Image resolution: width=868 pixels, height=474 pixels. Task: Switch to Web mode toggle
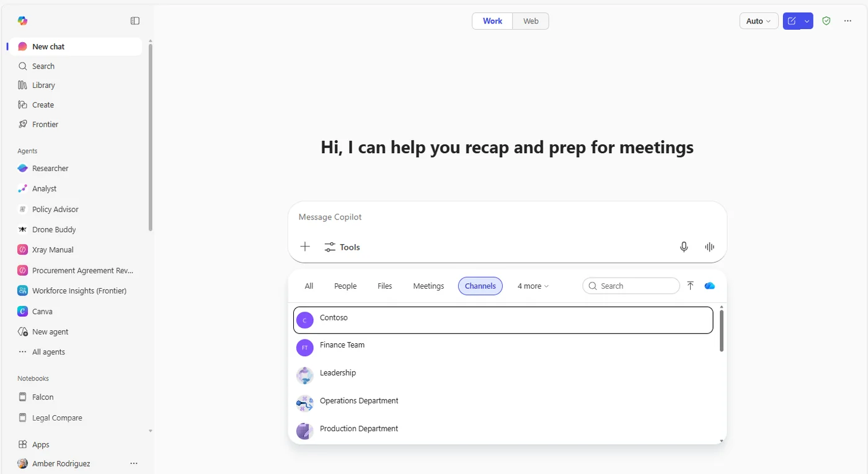click(x=531, y=21)
